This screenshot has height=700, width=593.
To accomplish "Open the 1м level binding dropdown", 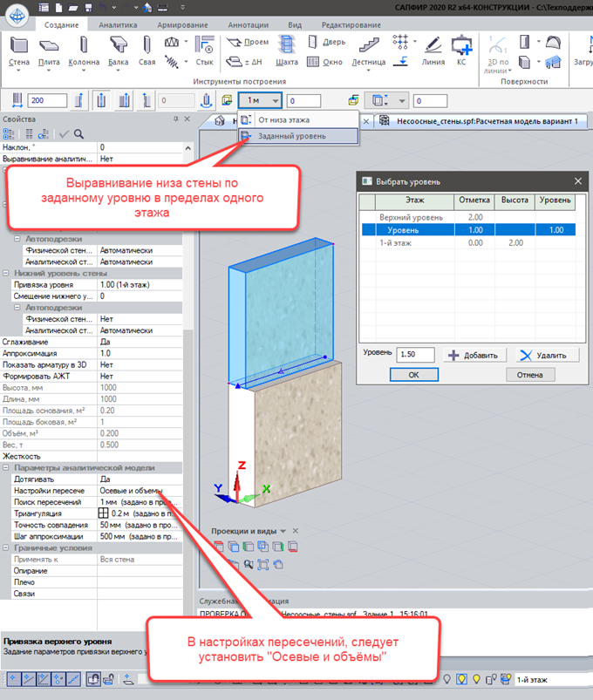I will pos(260,100).
